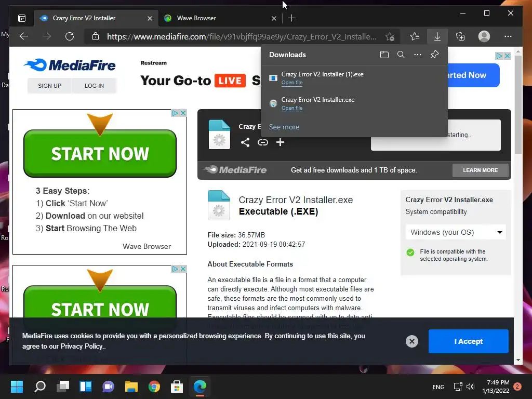Image resolution: width=532 pixels, height=399 pixels.
Task: Click the address bar URL
Action: click(x=241, y=37)
